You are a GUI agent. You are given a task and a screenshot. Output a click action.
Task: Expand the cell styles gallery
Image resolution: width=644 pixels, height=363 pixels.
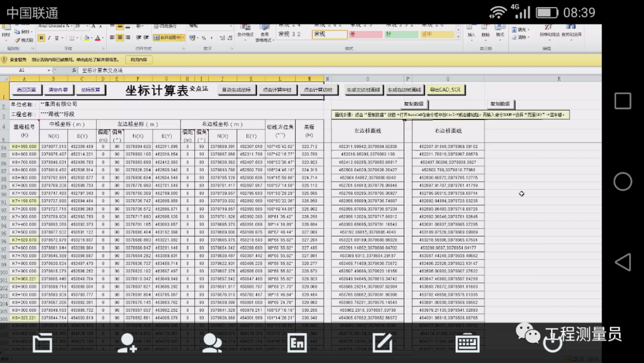458,36
